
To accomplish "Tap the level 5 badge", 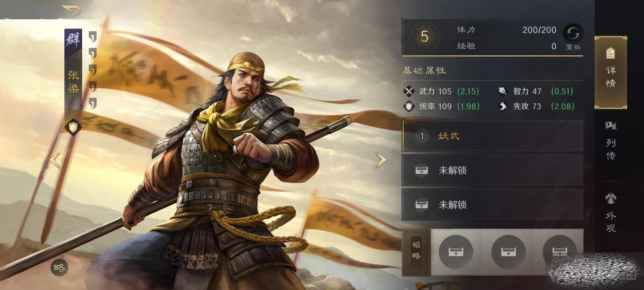I will coord(425,37).
